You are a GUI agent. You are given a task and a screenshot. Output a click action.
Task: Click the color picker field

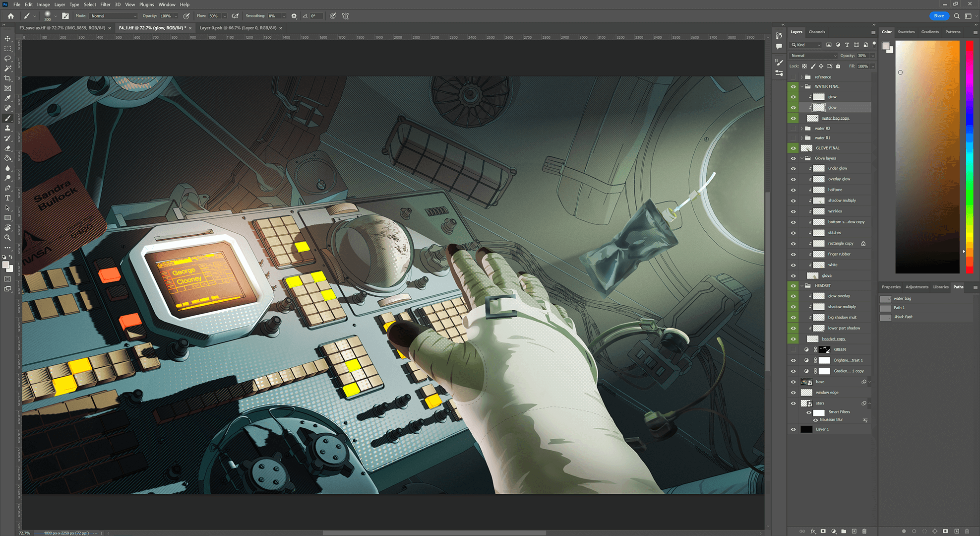point(927,157)
